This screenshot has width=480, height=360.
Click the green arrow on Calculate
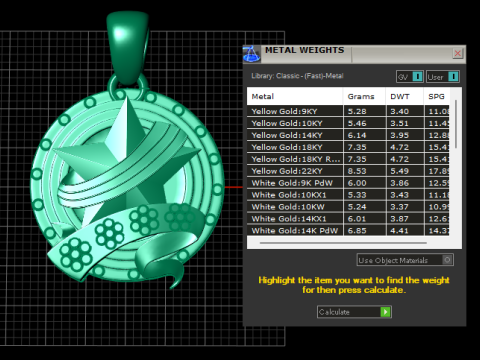[x=385, y=312]
